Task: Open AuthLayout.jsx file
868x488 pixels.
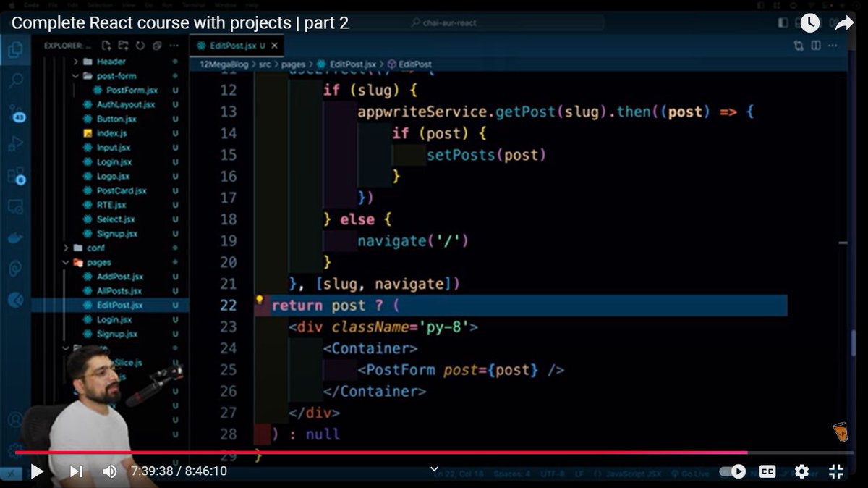Action: 125,105
